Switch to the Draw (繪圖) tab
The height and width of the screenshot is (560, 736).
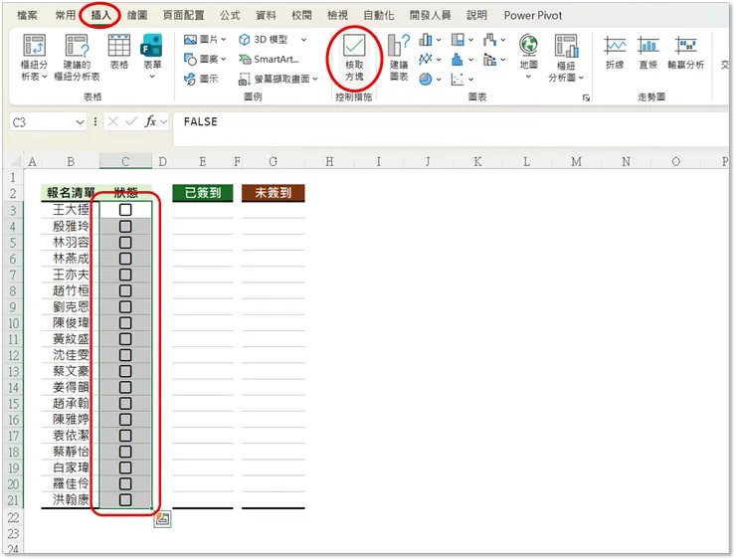137,15
